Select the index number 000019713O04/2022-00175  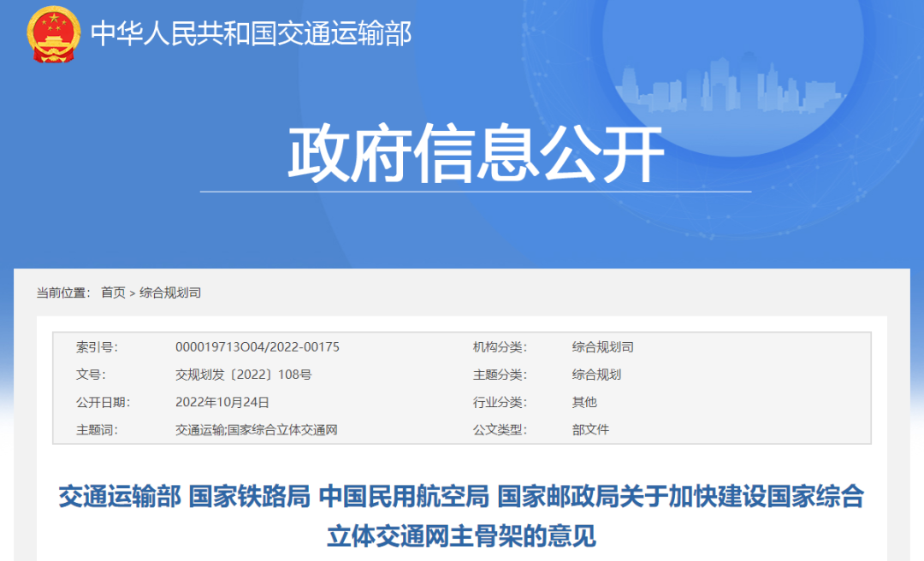tap(258, 347)
